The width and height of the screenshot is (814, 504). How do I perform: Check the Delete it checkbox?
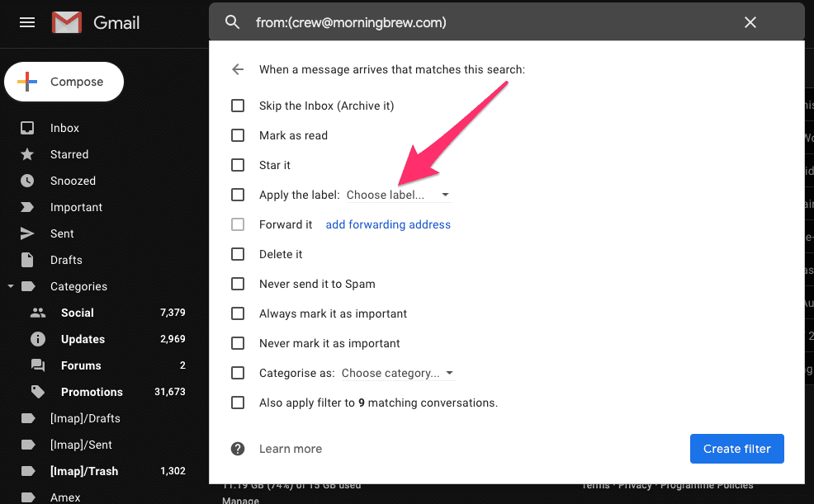pyautogui.click(x=238, y=254)
